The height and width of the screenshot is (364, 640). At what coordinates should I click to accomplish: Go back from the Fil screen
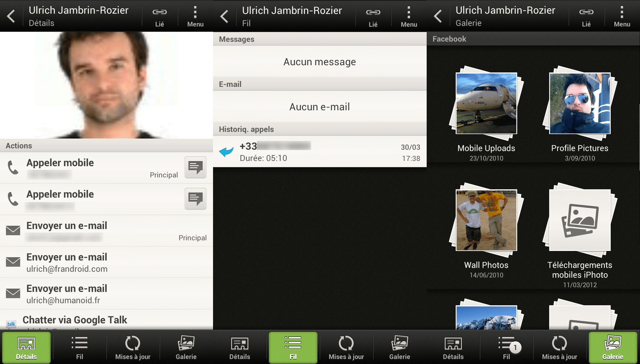point(225,16)
